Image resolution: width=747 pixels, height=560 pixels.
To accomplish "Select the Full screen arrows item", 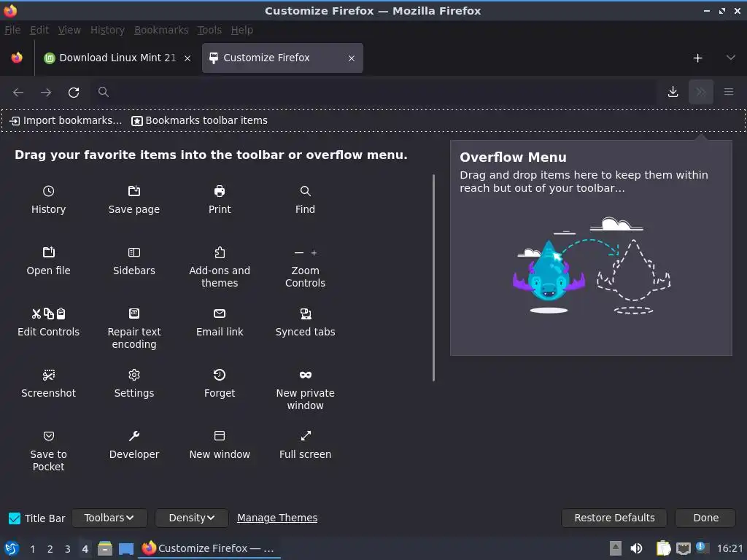I will click(305, 445).
